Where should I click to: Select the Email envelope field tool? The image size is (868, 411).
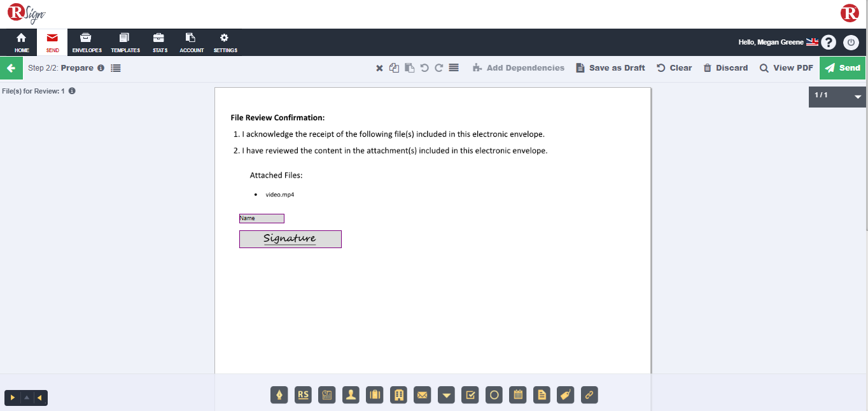423,395
